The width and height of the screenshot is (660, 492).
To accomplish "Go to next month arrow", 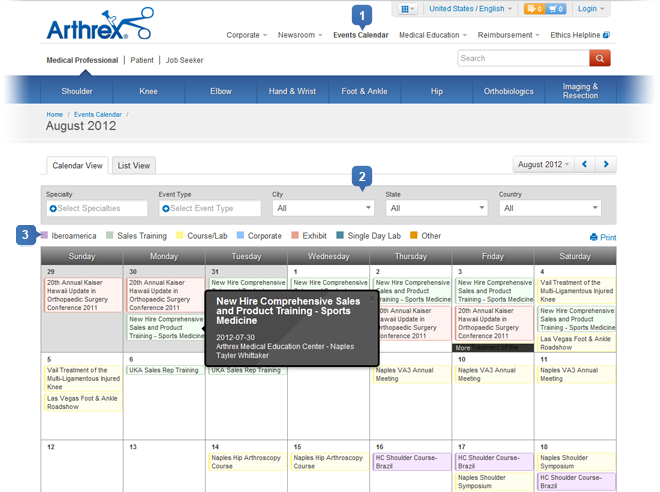I will 606,164.
